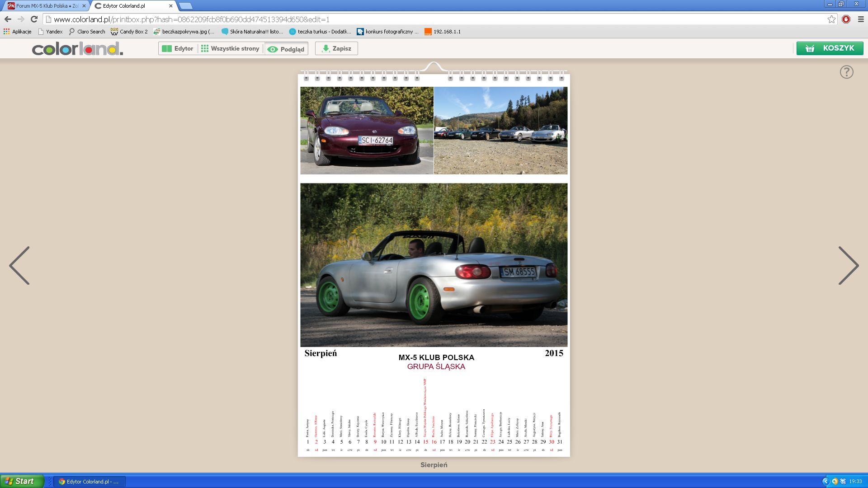This screenshot has width=868, height=488.
Task: Go back using browser back arrow
Action: (8, 19)
